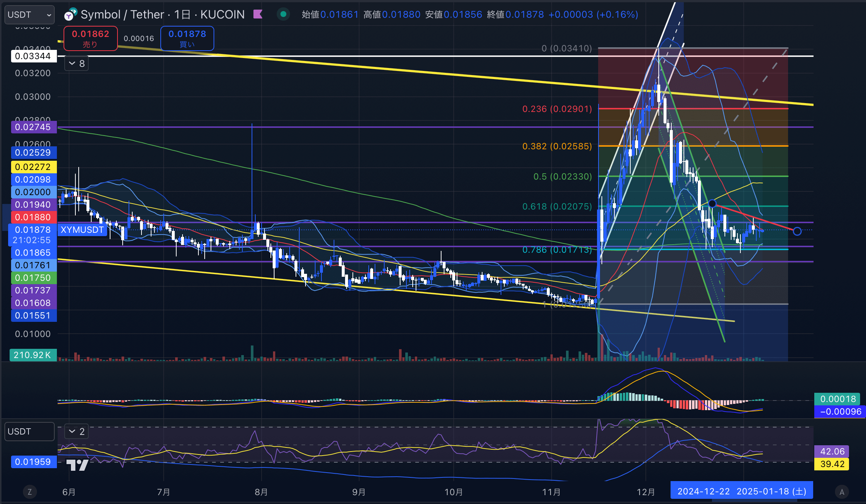Screen dimensions: 866x504
Task: Click the 0.02272 yellow price label
Action: [34, 167]
